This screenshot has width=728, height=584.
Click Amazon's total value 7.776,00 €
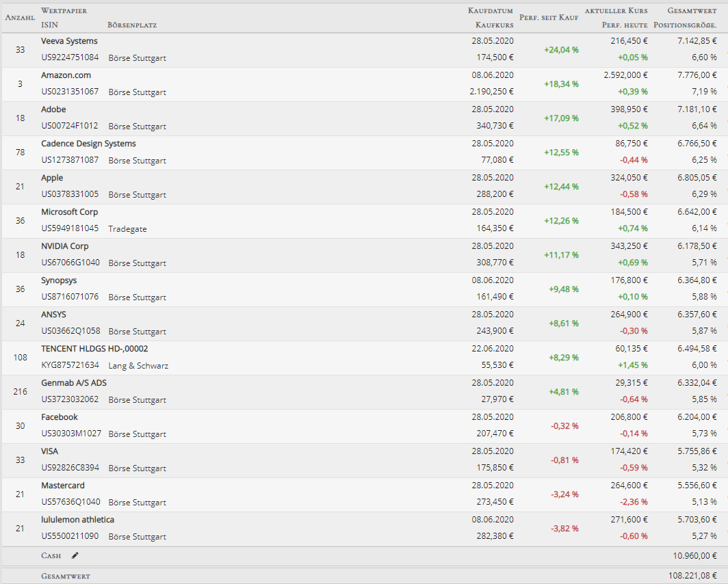(697, 75)
